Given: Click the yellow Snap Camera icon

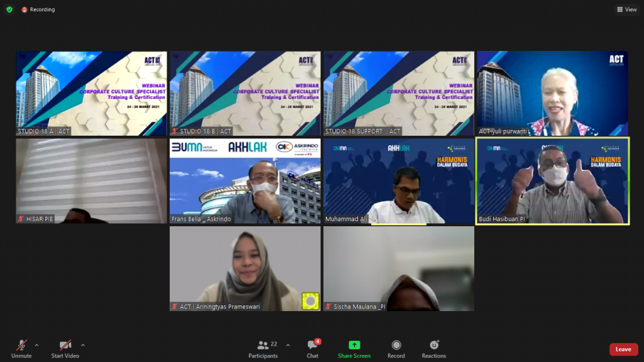Looking at the screenshot, I should [x=310, y=301].
